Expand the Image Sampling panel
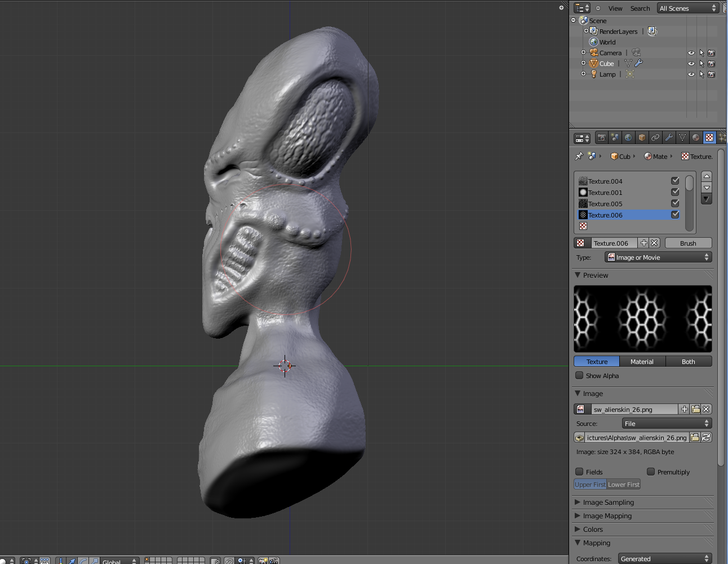The image size is (728, 564). pyautogui.click(x=578, y=502)
